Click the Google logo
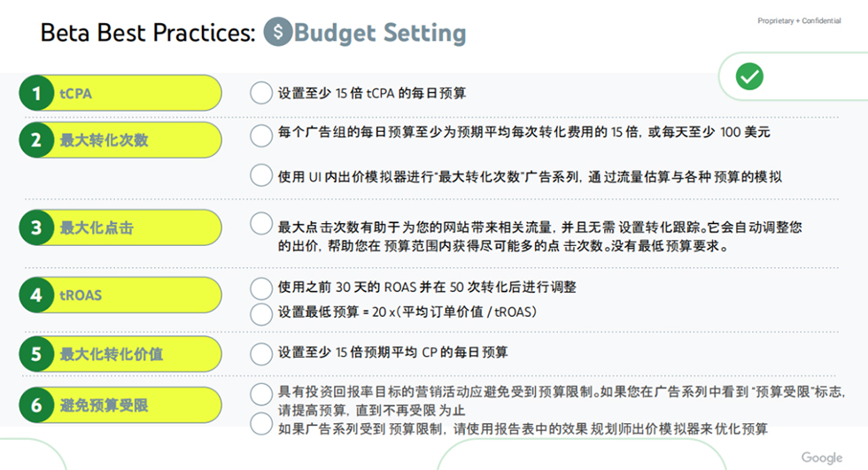 (821, 458)
